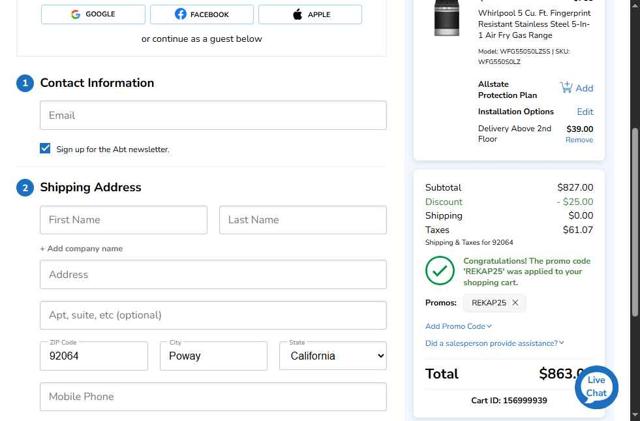Click the Apple logo sign-in
Screen dimensions: 640x421
point(297,14)
